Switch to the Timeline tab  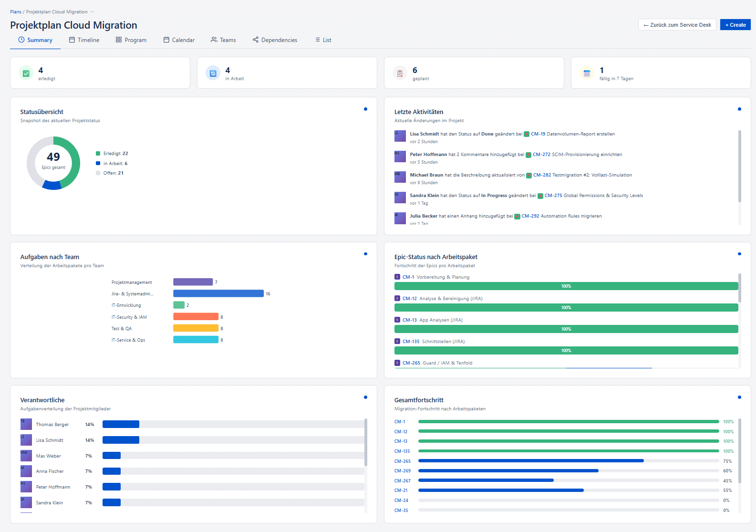[84, 40]
